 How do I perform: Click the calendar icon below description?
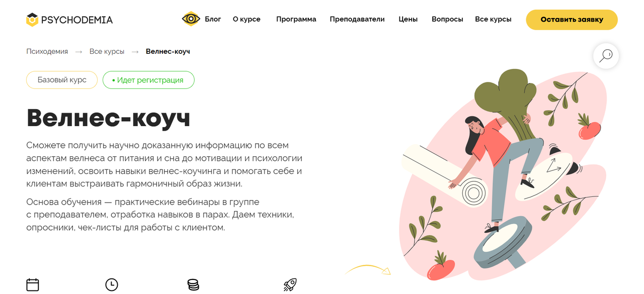click(33, 285)
